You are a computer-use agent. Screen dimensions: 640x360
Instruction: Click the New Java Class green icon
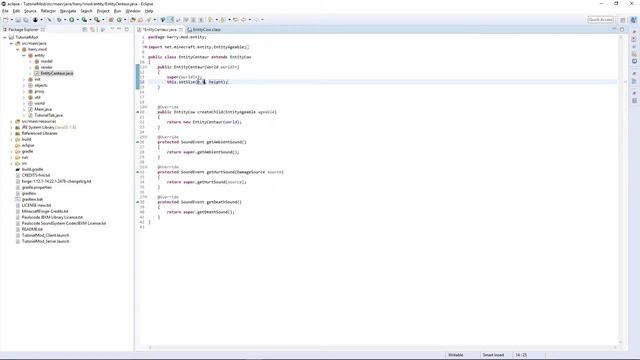pyautogui.click(x=119, y=20)
